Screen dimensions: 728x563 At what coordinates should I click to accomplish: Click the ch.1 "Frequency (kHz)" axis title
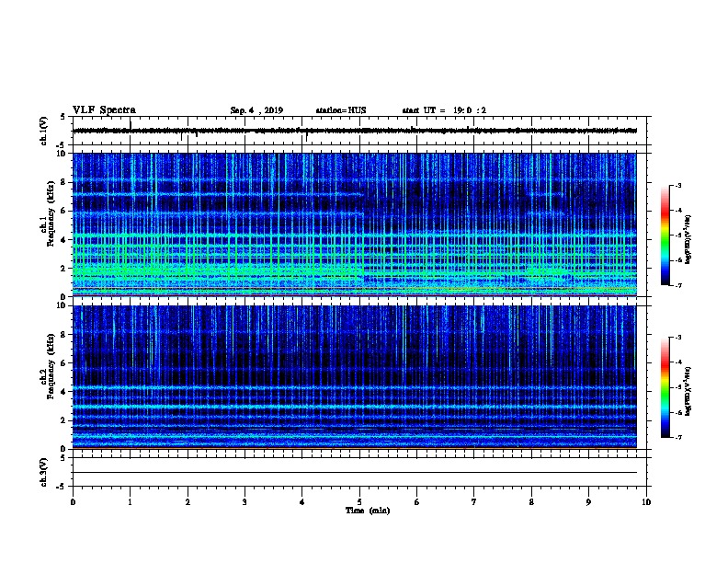[x=51, y=214]
